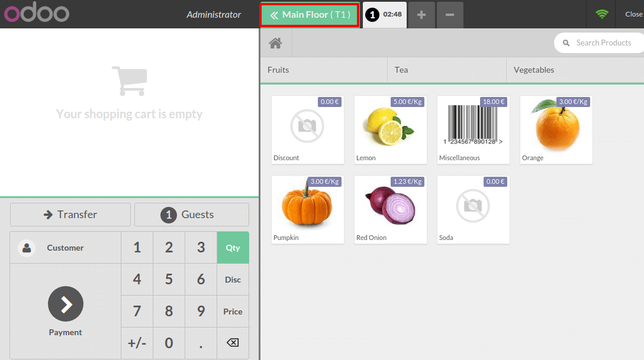Viewport: 644px width, 360px height.
Task: Tap numpad digit 9
Action: (x=201, y=311)
